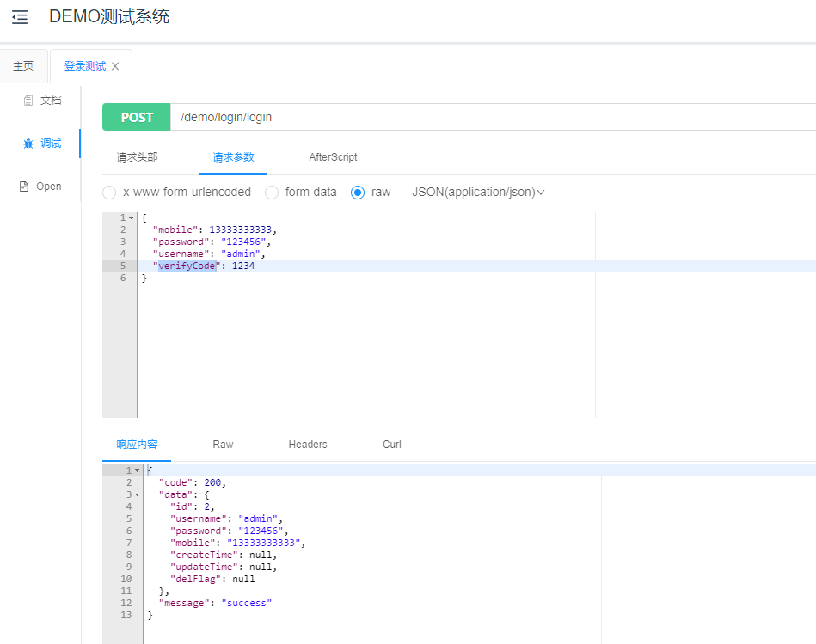The width and height of the screenshot is (816, 644).
Task: Click the "code": 200 line in response
Action: pyautogui.click(x=192, y=482)
